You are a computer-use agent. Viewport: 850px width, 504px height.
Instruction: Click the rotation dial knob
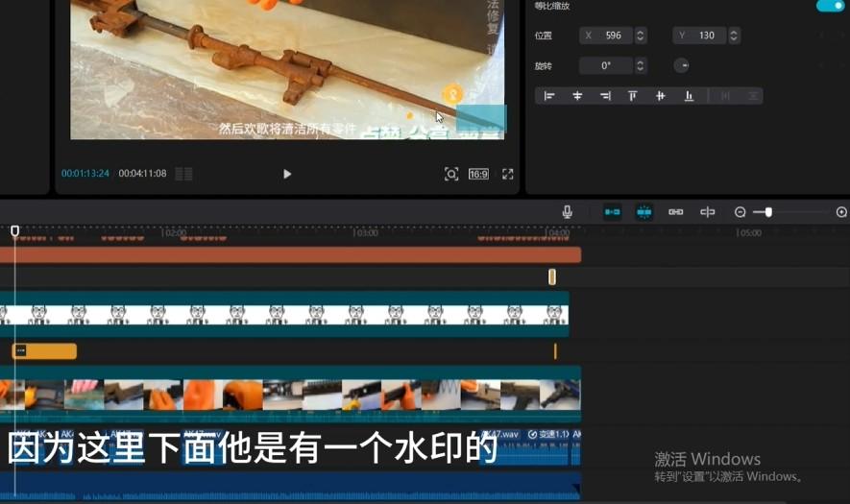point(681,65)
